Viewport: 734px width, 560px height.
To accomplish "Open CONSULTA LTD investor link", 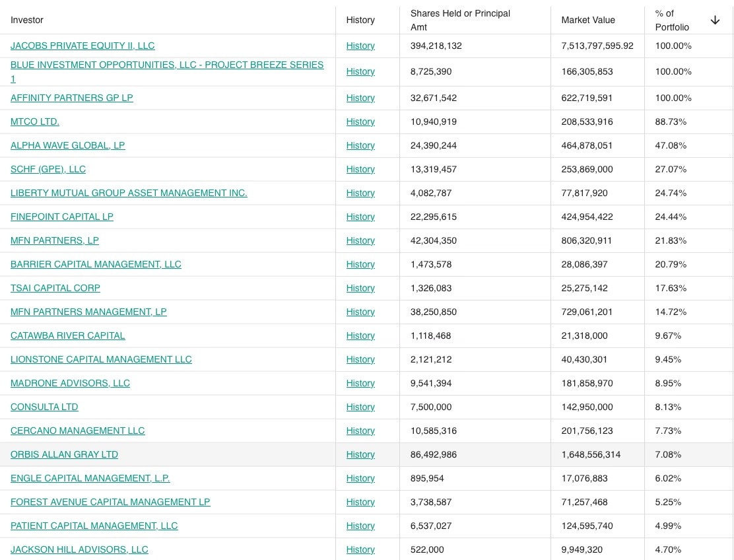I will 44,407.
